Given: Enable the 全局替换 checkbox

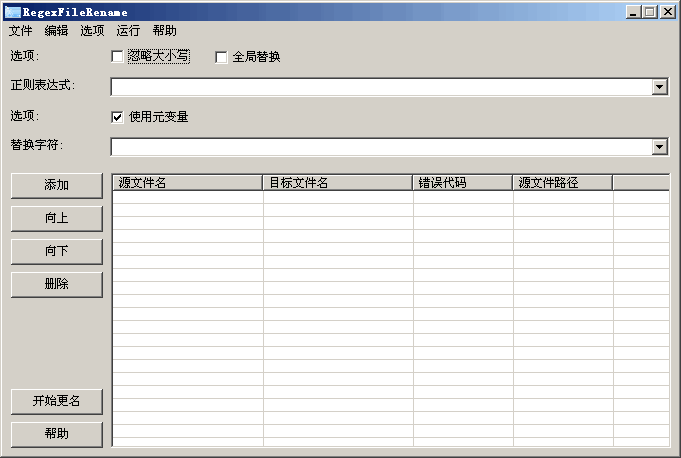Looking at the screenshot, I should [x=221, y=57].
